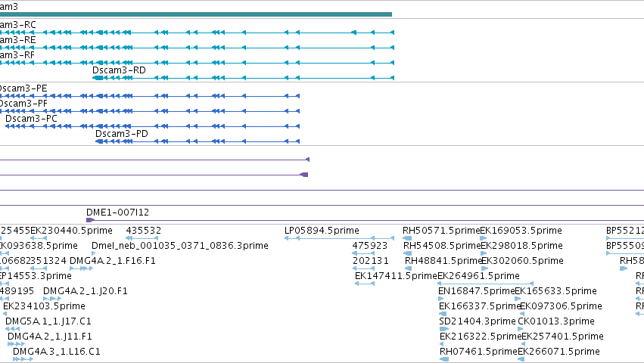Select EST label EK216322.5prime
The image size is (644, 363).
(x=481, y=337)
